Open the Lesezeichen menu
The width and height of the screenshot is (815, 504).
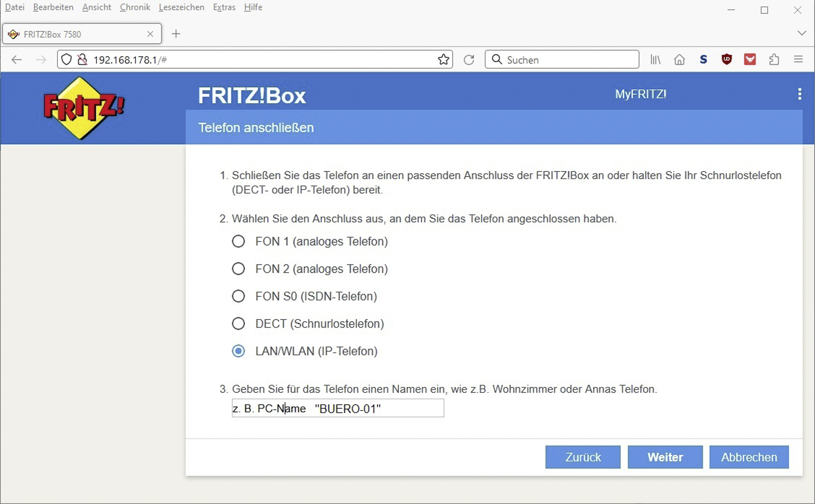181,7
